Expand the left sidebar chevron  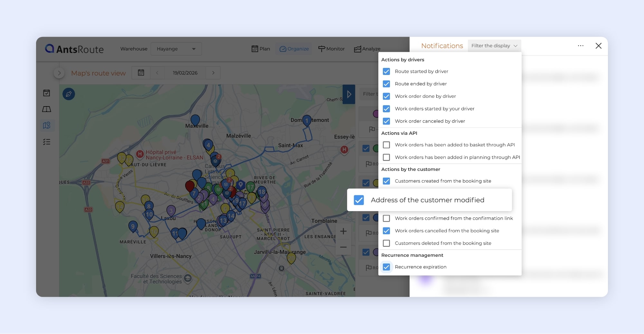59,73
